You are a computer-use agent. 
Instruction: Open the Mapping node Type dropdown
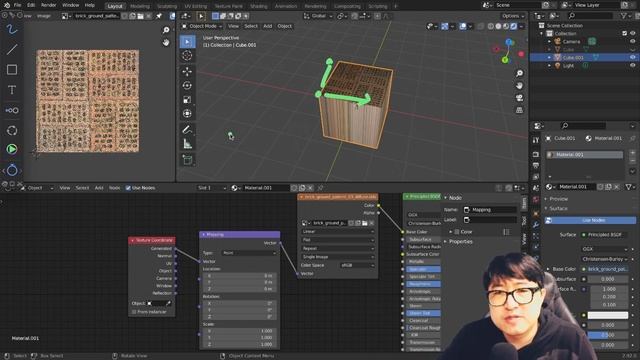pyautogui.click(x=249, y=253)
